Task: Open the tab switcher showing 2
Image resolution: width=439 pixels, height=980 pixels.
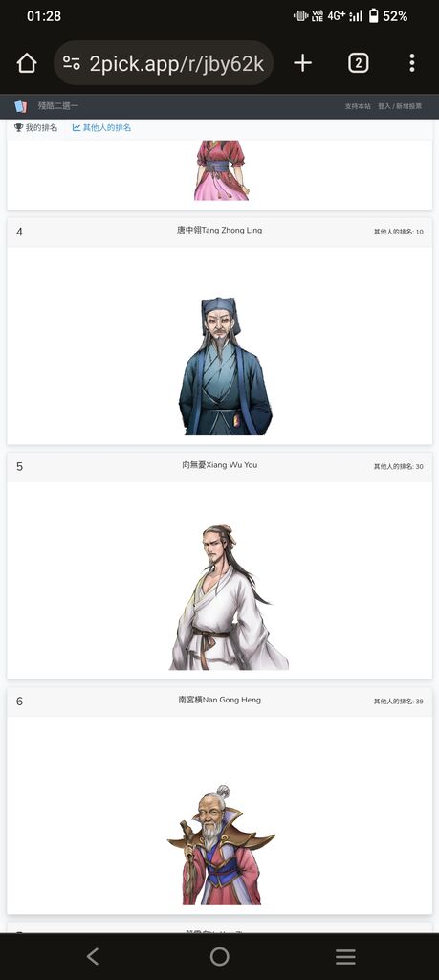Action: (x=358, y=63)
